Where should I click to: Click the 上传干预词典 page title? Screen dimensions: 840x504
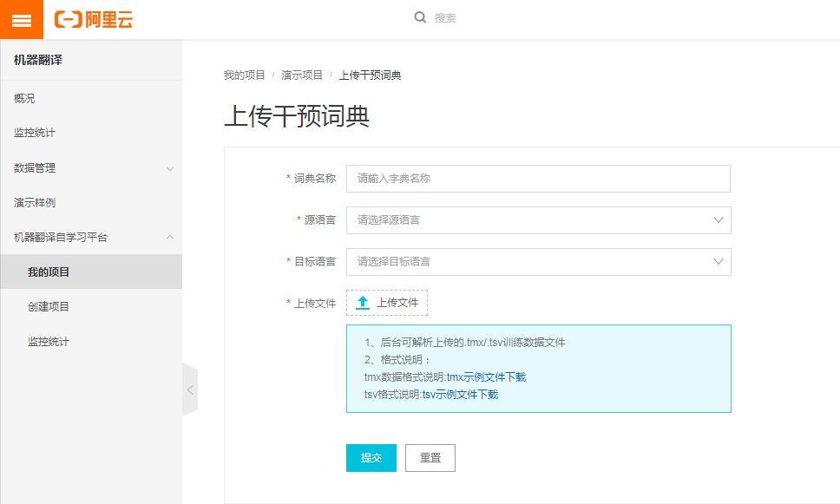[x=297, y=116]
